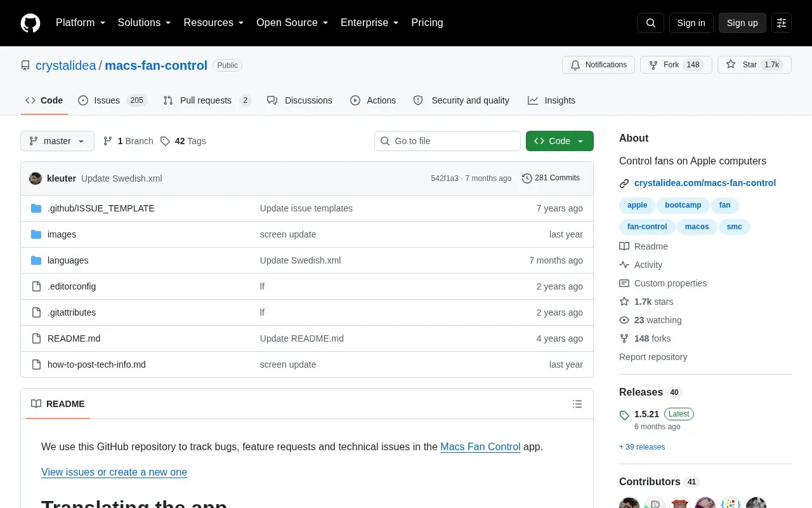
Task: Expand the green Code dropdown
Action: click(560, 141)
